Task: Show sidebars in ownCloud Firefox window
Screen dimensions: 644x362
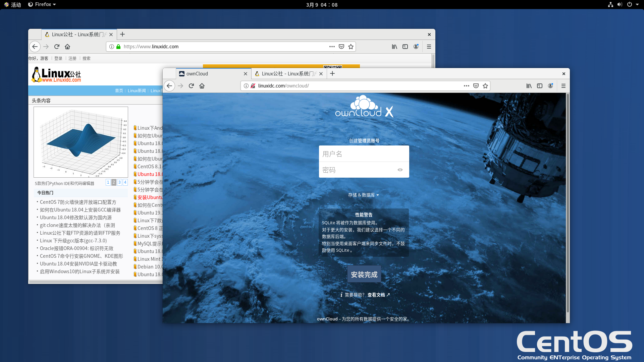Action: click(x=540, y=86)
